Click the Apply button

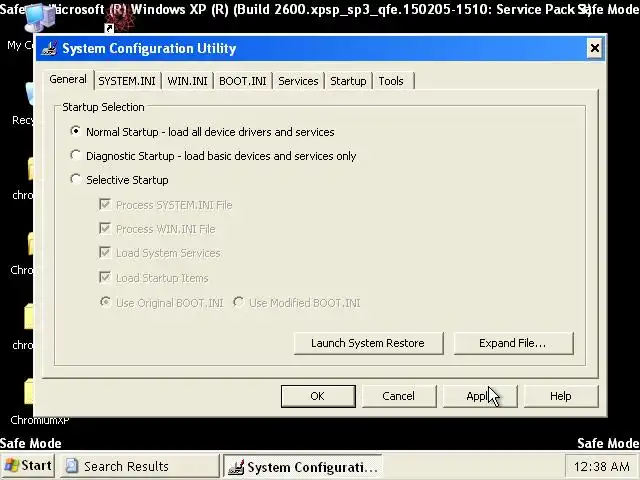(x=480, y=396)
